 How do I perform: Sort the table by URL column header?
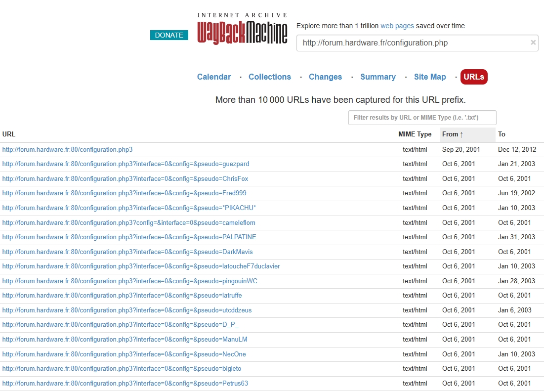pyautogui.click(x=9, y=134)
